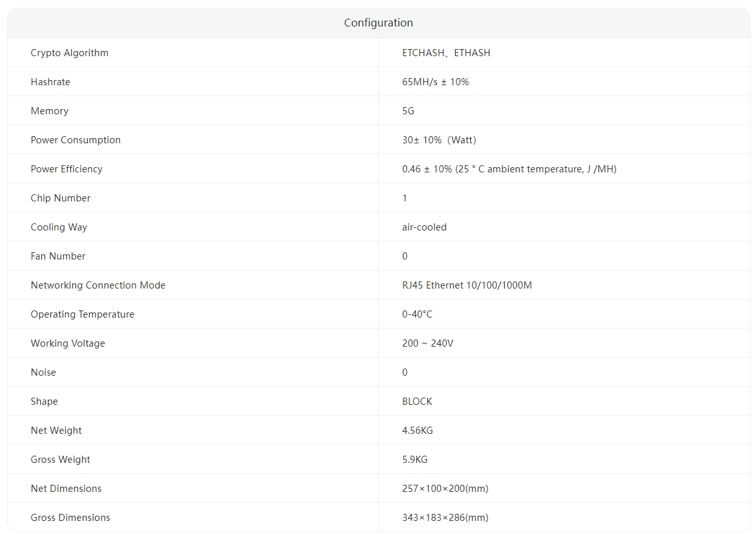Select the 65MH/s ± 10% value
The image size is (756, 539).
435,82
